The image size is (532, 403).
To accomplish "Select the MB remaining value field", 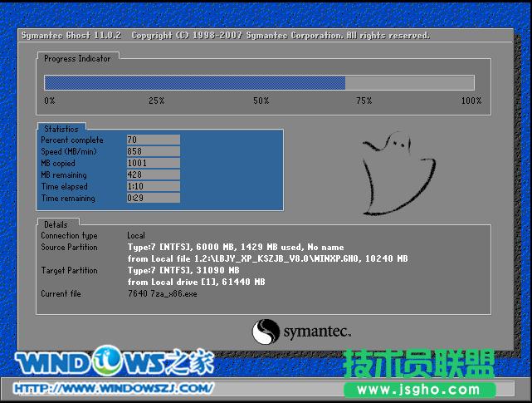I will 153,174.
